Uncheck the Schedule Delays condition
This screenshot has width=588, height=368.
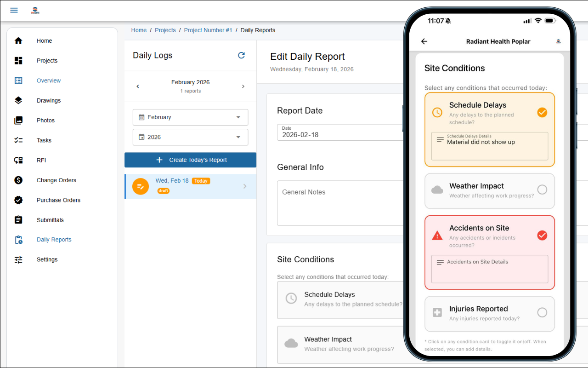coord(542,112)
